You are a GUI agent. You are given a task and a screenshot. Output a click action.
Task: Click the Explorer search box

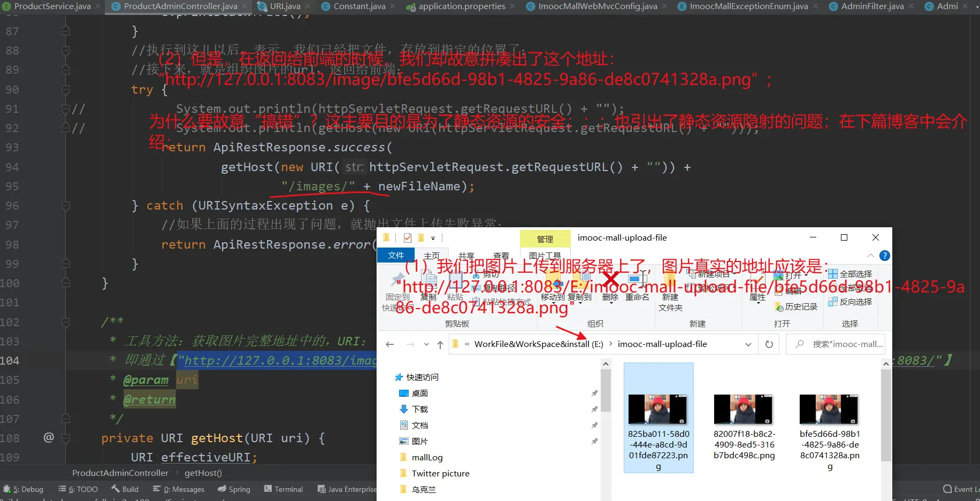pyautogui.click(x=836, y=344)
